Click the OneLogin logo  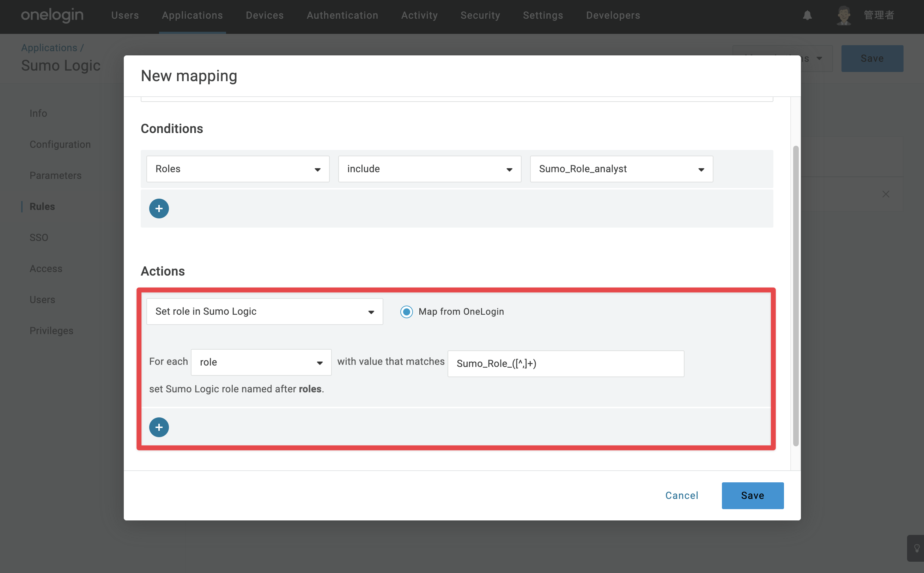pyautogui.click(x=52, y=15)
